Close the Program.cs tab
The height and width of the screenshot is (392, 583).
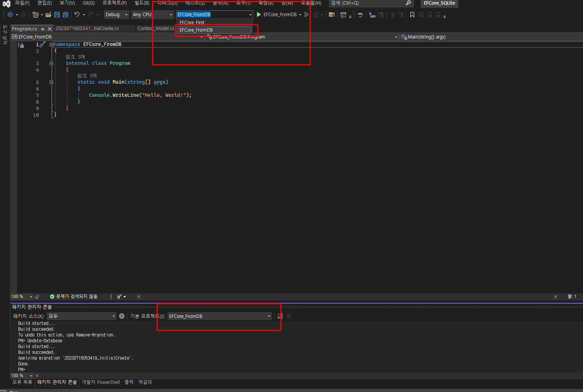click(x=50, y=29)
